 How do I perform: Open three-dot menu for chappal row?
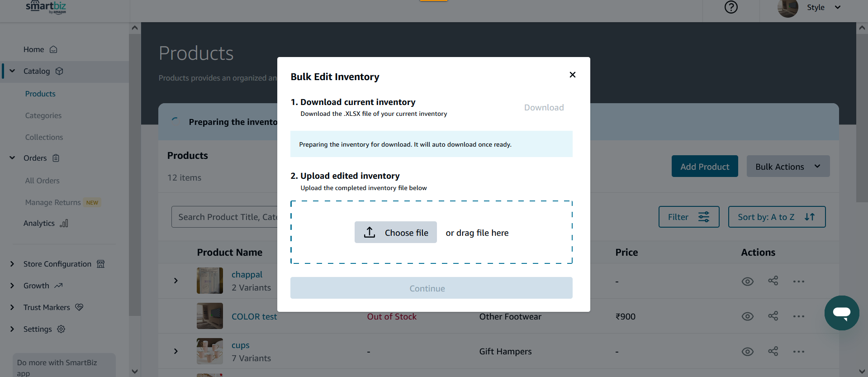[799, 282]
